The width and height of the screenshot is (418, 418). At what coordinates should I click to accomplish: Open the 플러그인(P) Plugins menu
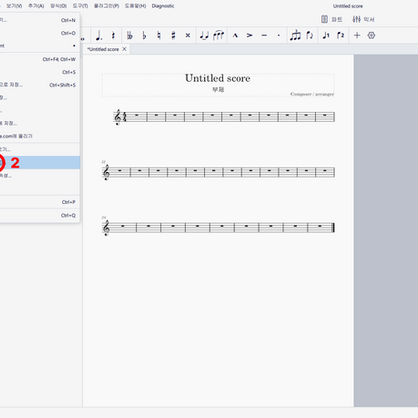[106, 6]
